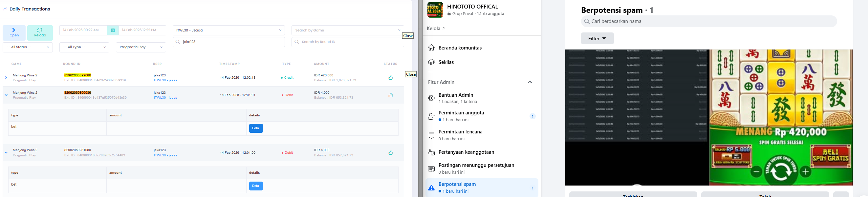
Task: Click the Bantuan Admin gear icon
Action: (431, 98)
